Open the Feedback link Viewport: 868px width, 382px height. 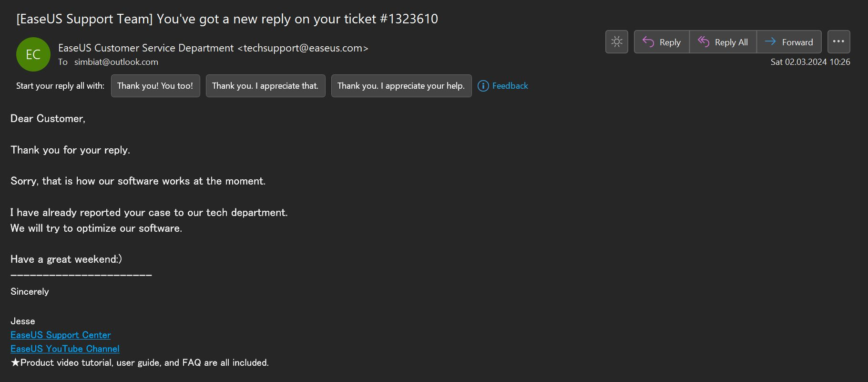[510, 86]
